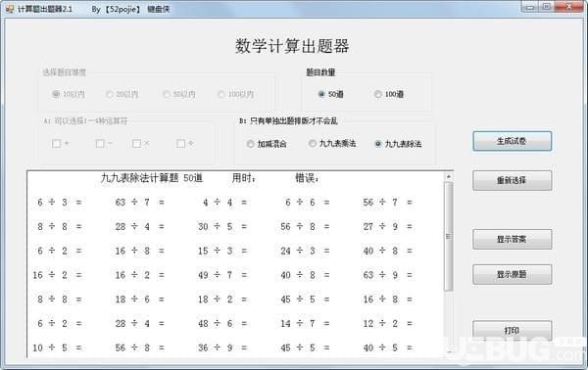Click the problem 18 ÷ 6 =
This screenshot has height=370, width=588.
point(139,300)
